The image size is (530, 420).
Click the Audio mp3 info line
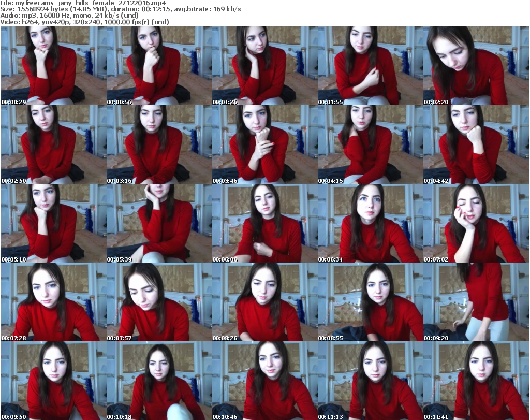[x=69, y=16]
